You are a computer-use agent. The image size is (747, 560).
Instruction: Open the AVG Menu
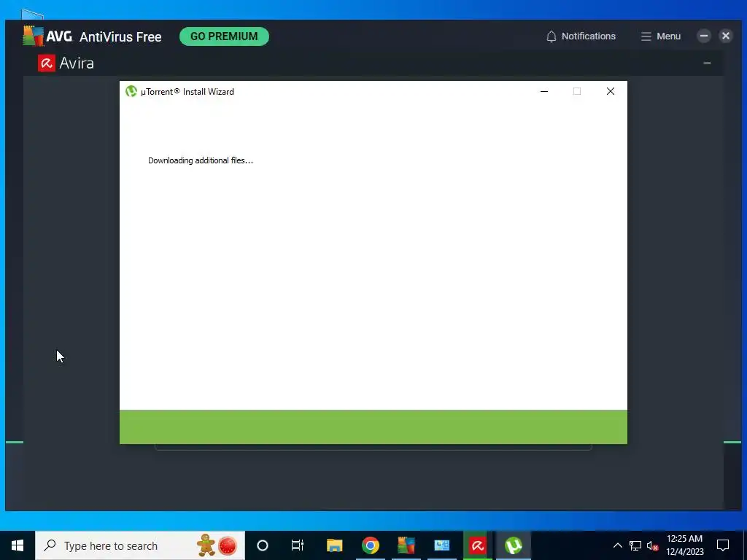660,36
